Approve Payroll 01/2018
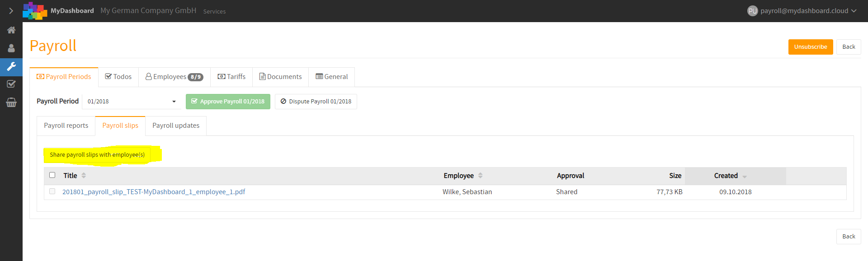Image resolution: width=868 pixels, height=261 pixels. click(x=228, y=102)
